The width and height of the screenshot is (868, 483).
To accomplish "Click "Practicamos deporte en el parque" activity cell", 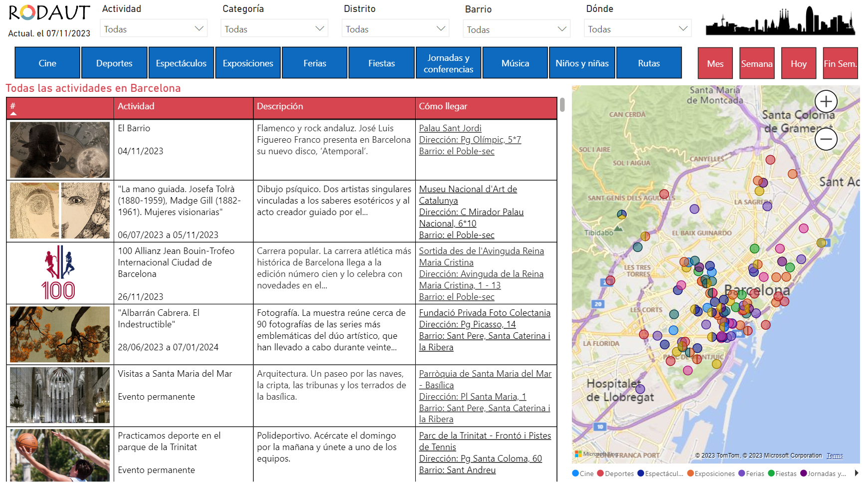I will coord(183,454).
